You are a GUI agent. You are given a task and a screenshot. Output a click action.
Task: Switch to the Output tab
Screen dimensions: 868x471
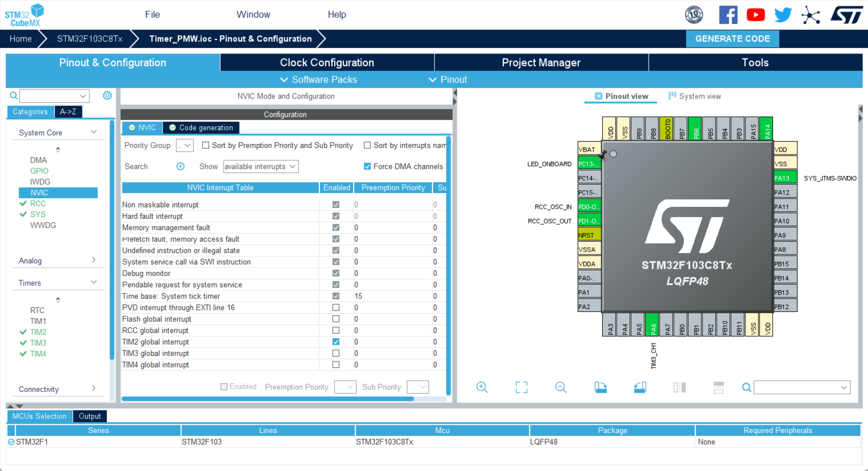pos(90,416)
